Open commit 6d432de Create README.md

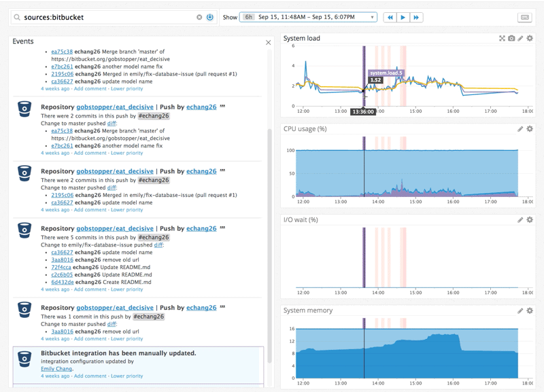pyautogui.click(x=61, y=282)
